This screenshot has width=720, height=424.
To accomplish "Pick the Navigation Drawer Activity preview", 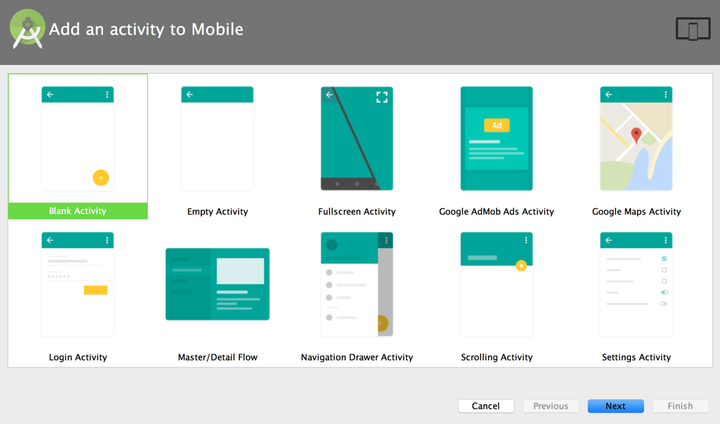I will tap(357, 284).
